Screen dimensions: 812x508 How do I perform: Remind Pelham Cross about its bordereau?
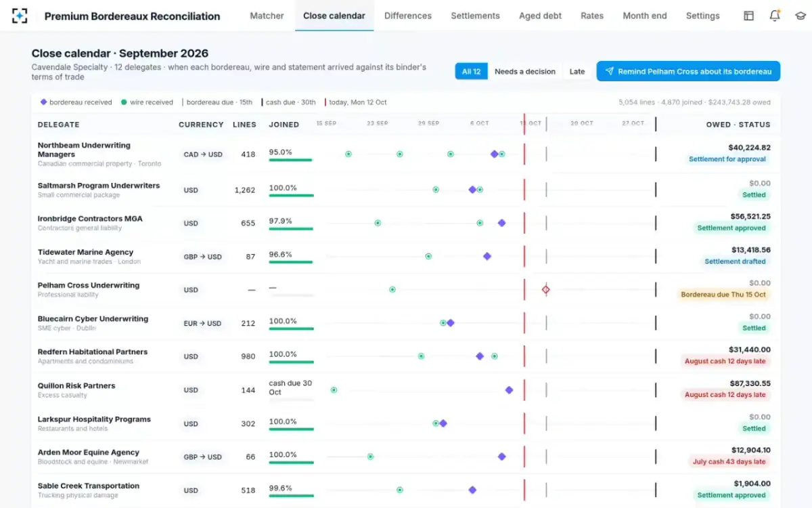[x=688, y=71]
